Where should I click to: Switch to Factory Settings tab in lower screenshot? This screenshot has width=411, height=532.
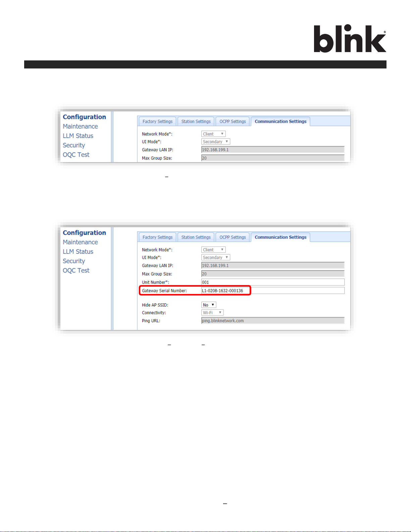point(157,237)
